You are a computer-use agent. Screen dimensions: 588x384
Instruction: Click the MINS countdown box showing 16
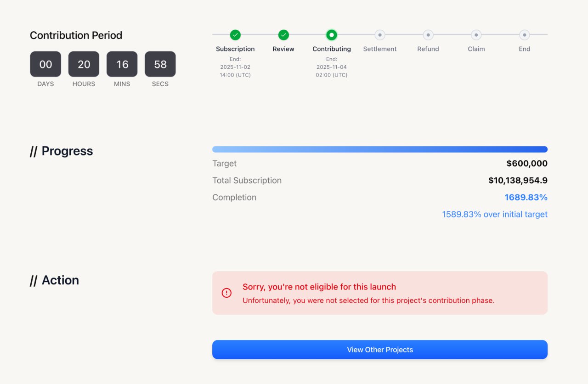pos(122,64)
